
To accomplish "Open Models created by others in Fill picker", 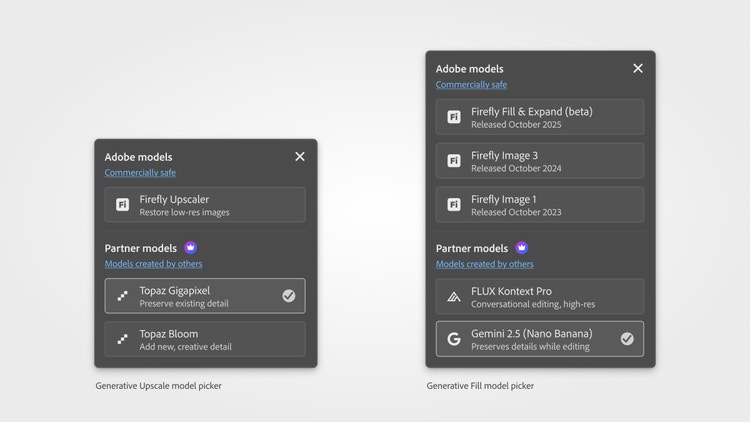I will (x=485, y=264).
